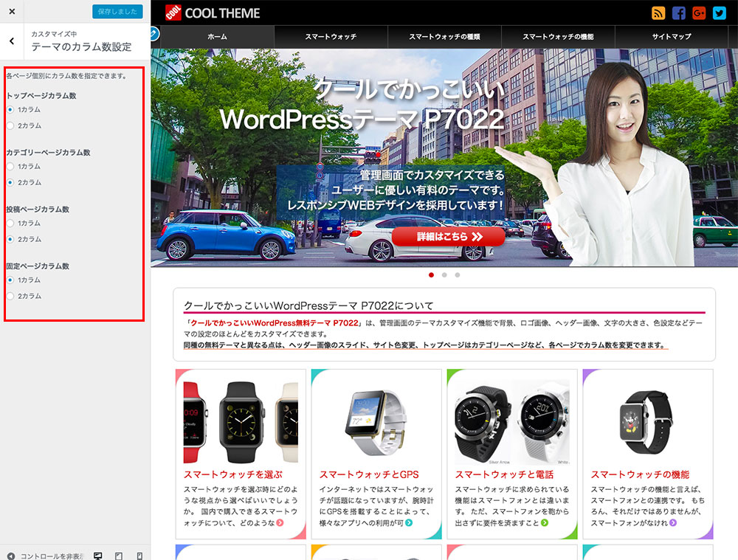Viewport: 738px width, 560px height.
Task: Click the heading クールでかっこいいWordPressテーマ P7022について
Action: pos(308,306)
